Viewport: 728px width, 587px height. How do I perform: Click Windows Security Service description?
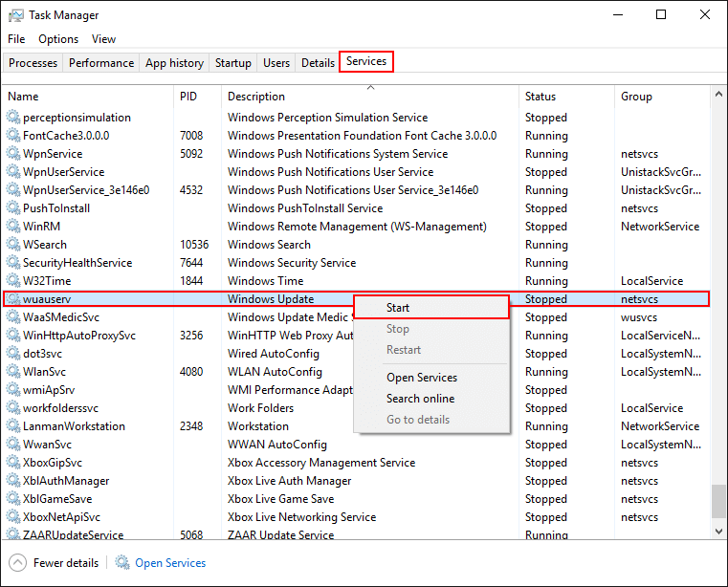coord(292,262)
